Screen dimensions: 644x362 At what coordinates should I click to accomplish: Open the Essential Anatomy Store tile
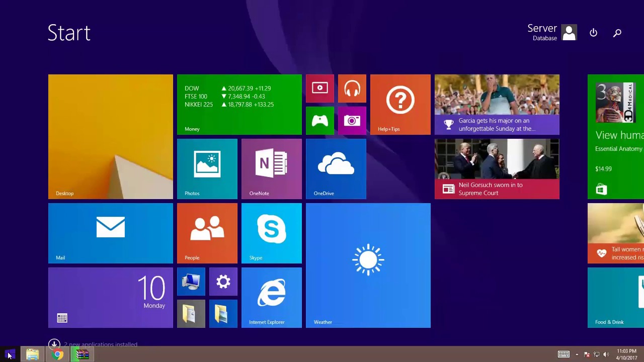(616, 137)
